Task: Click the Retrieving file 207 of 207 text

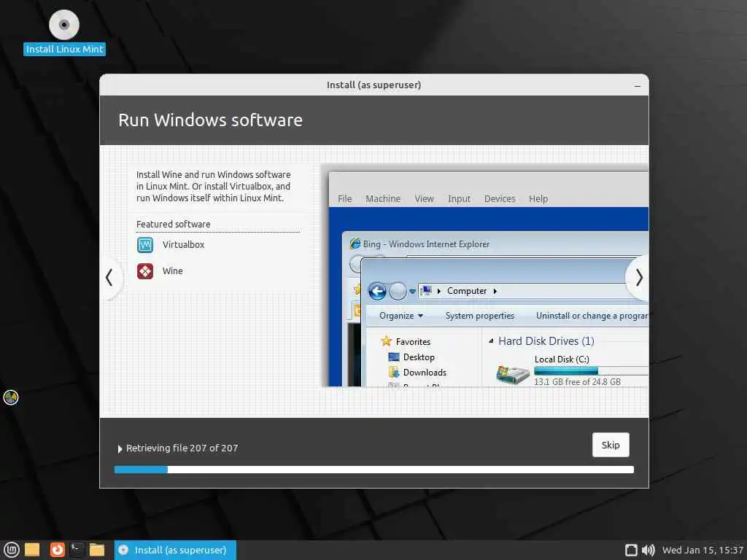Action: tap(182, 448)
